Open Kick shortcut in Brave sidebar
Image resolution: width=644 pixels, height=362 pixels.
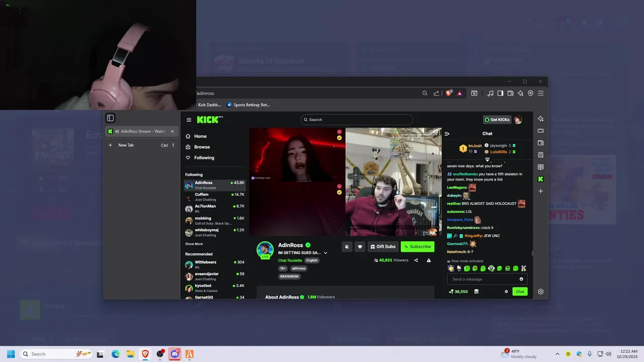coord(540,179)
